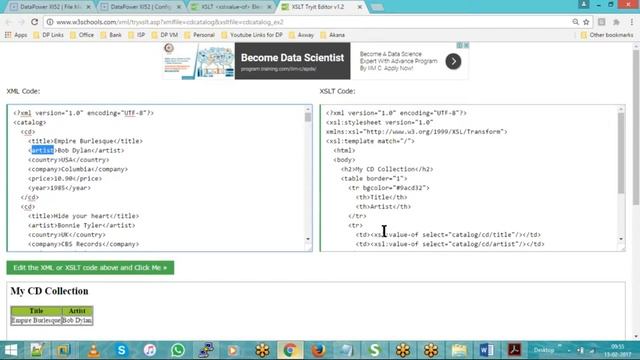Click XML code scrollbar down arrow
640x360 pixels.
coord(308,239)
